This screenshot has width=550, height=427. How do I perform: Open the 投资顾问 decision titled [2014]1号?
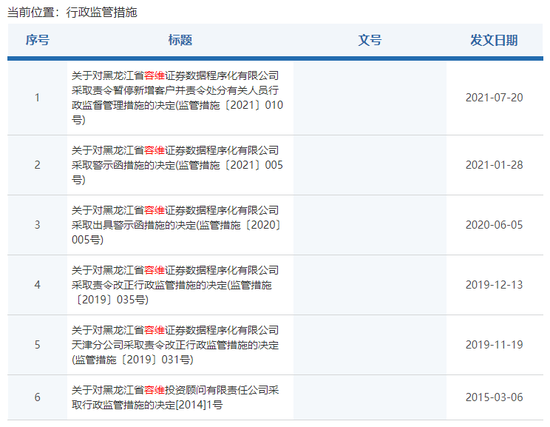coord(175,398)
